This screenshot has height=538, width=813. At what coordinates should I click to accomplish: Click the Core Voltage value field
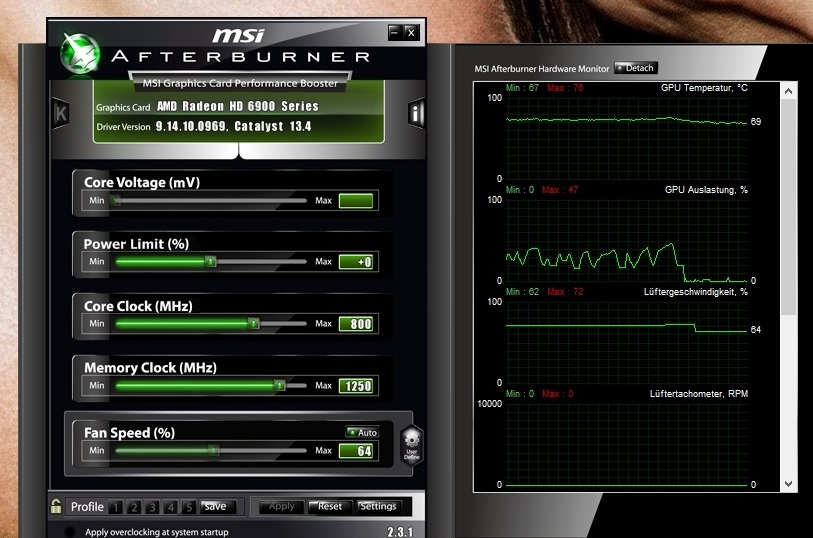point(356,201)
